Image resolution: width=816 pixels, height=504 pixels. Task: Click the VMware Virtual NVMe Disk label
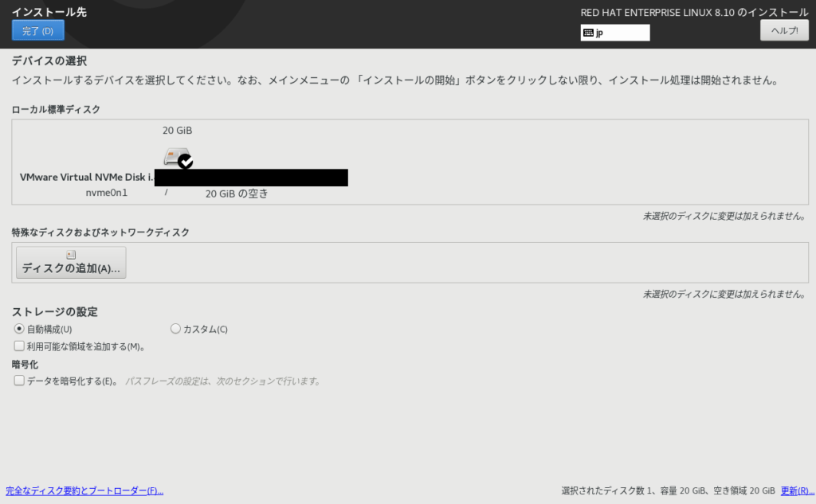click(86, 178)
